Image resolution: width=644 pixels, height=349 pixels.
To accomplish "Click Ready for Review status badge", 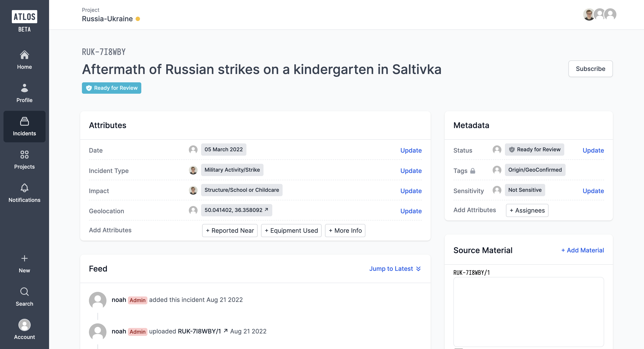I will 111,88.
